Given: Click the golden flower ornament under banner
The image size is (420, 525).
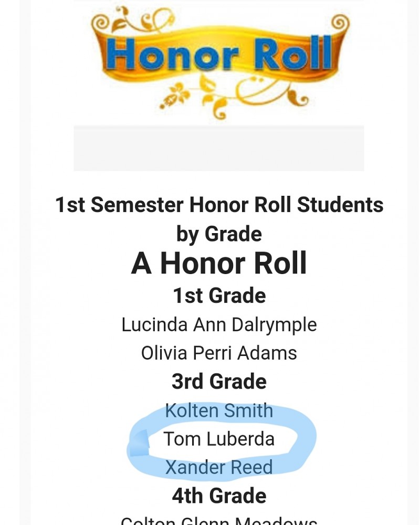Looking at the screenshot, I should pos(173,96).
